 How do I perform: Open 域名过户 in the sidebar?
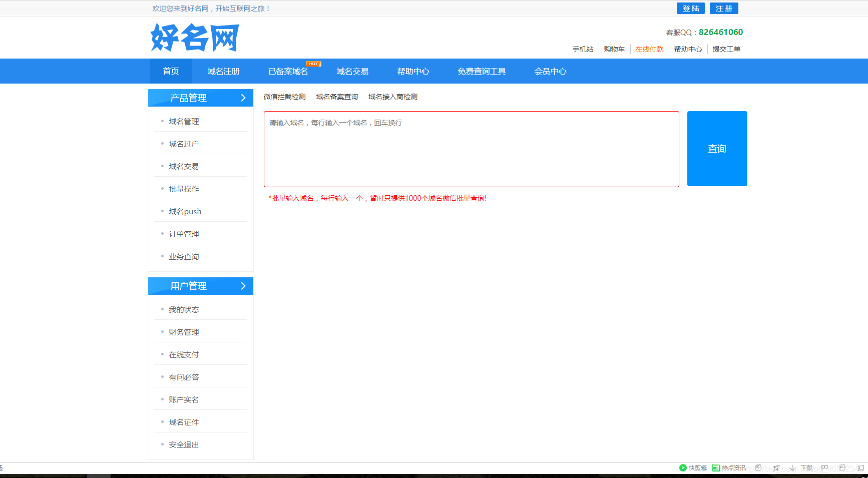[x=184, y=144]
